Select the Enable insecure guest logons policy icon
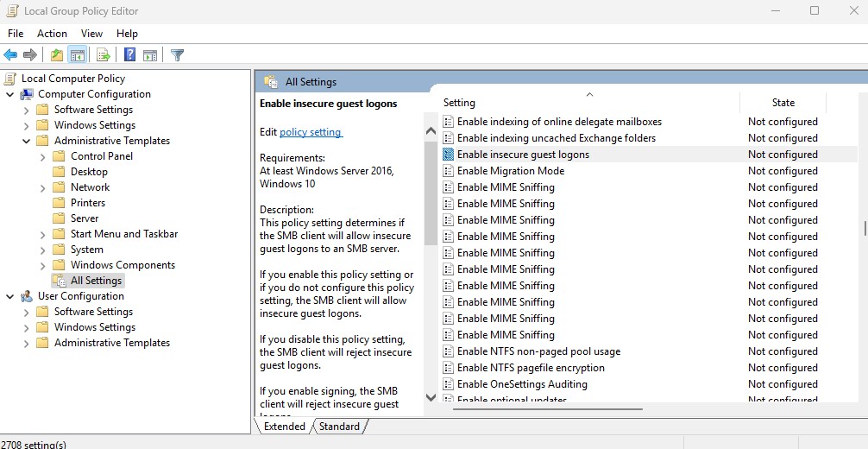The width and height of the screenshot is (868, 449). (x=448, y=155)
